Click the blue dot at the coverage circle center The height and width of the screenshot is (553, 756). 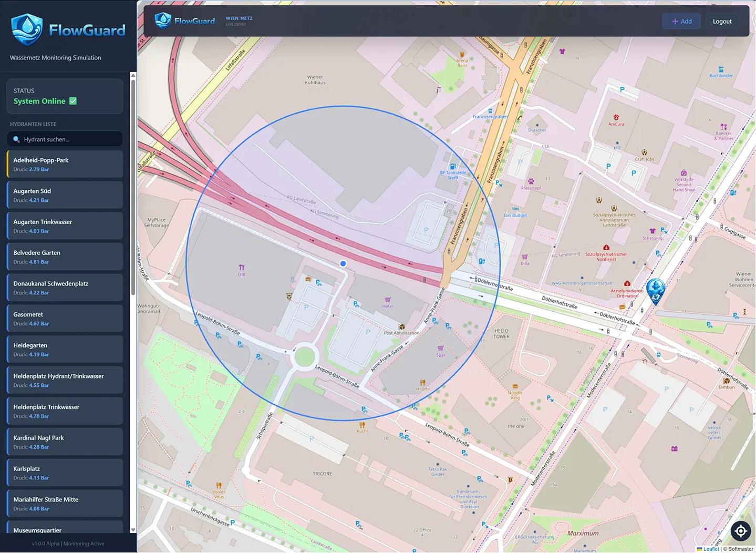click(x=343, y=263)
